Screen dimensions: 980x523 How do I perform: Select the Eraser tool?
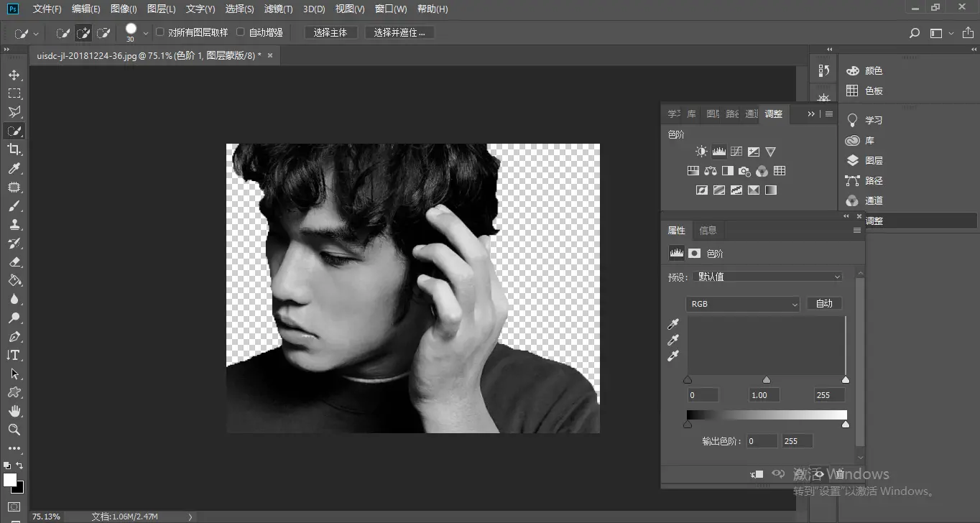tap(14, 261)
